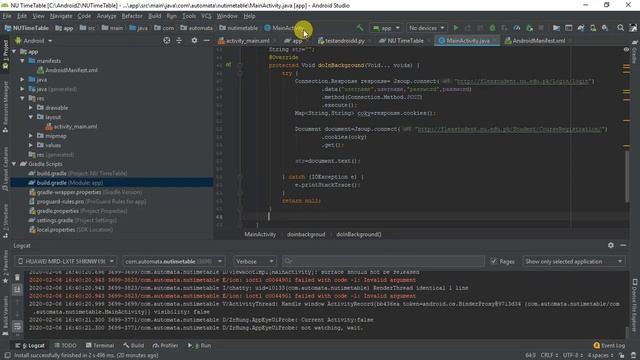640x360 pixels.
Task: Switch to the testandroidd.py editor tab
Action: 344,41
